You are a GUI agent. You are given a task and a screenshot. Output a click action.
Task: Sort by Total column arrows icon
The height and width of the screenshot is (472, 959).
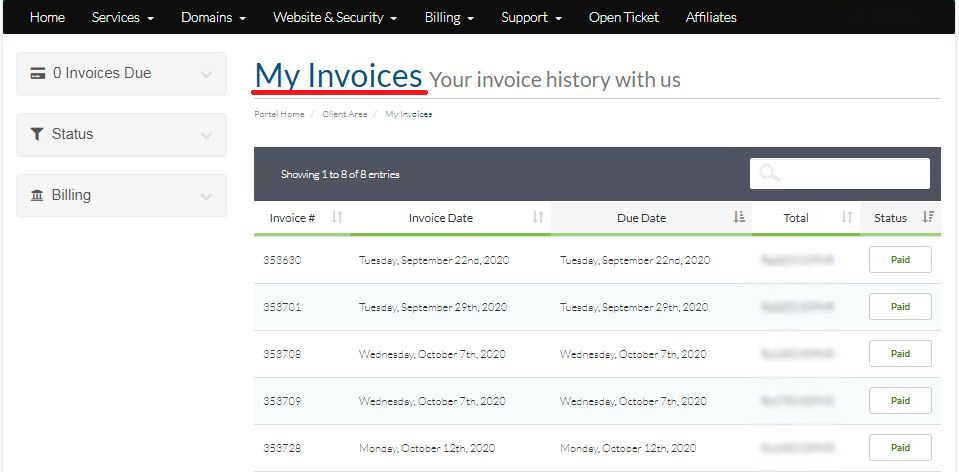pos(847,217)
